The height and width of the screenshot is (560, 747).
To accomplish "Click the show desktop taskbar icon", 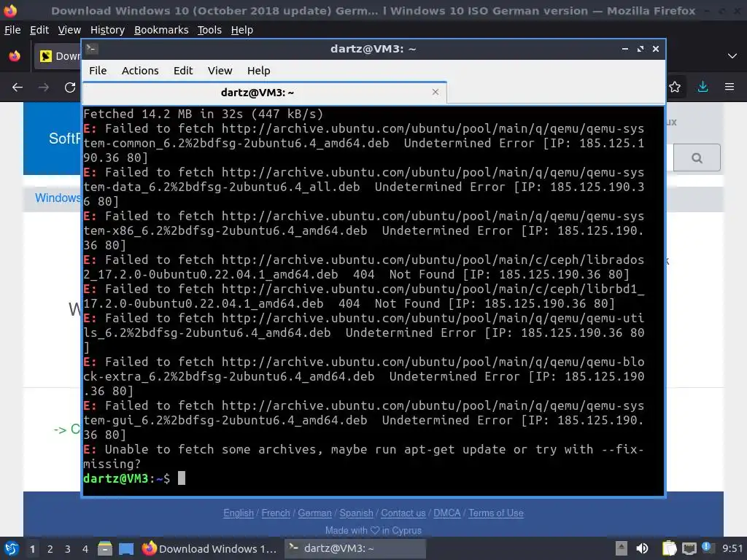I will [126, 548].
